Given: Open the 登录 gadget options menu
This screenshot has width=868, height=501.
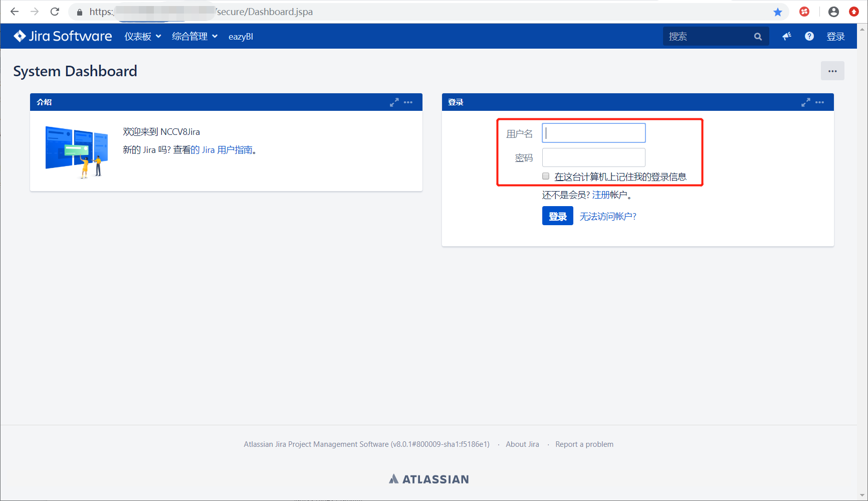Looking at the screenshot, I should pyautogui.click(x=820, y=102).
